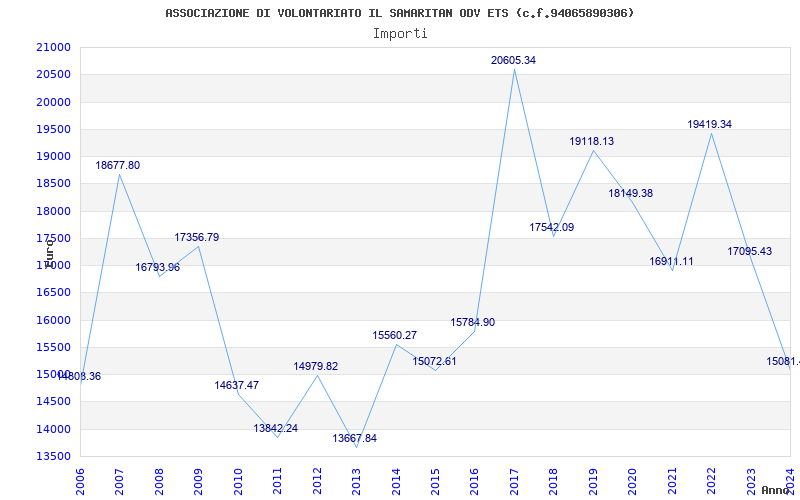Click the 2016 year axis label
This screenshot has width=800, height=500.
point(474,481)
